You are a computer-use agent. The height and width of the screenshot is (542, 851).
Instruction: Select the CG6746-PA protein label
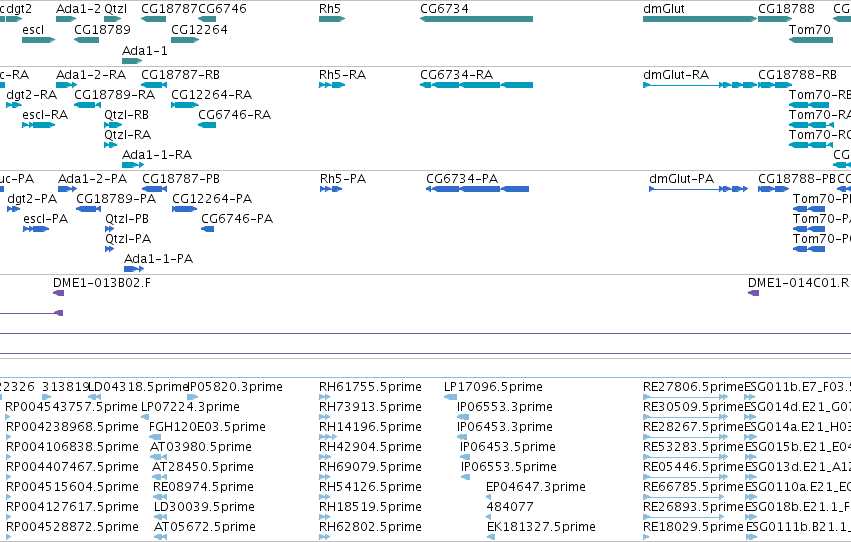[237, 219]
